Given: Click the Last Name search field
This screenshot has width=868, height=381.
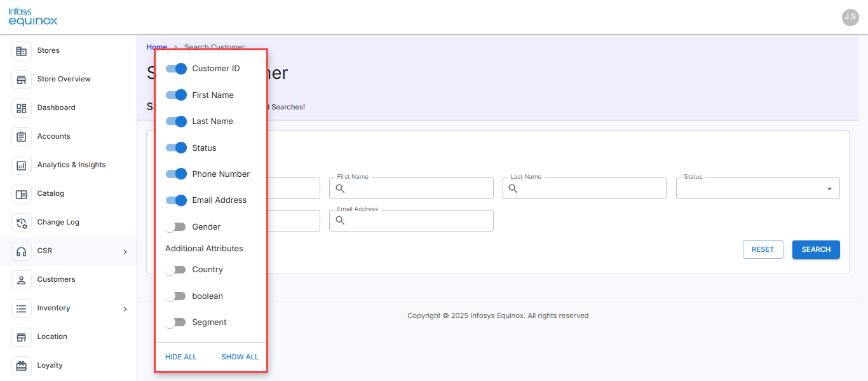Looking at the screenshot, I should tap(585, 188).
